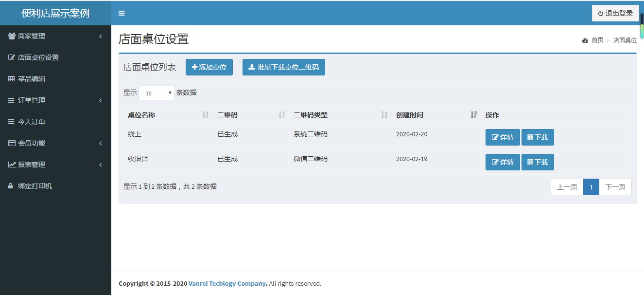644x295 pixels.
Task: Open 绑定打印机 in the sidebar
Action: pyautogui.click(x=55, y=186)
